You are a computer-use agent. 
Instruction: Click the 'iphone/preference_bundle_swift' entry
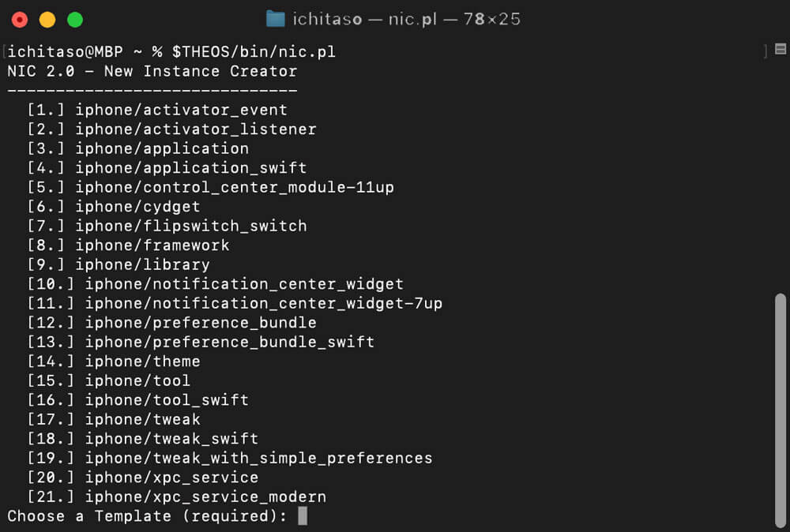click(x=229, y=342)
